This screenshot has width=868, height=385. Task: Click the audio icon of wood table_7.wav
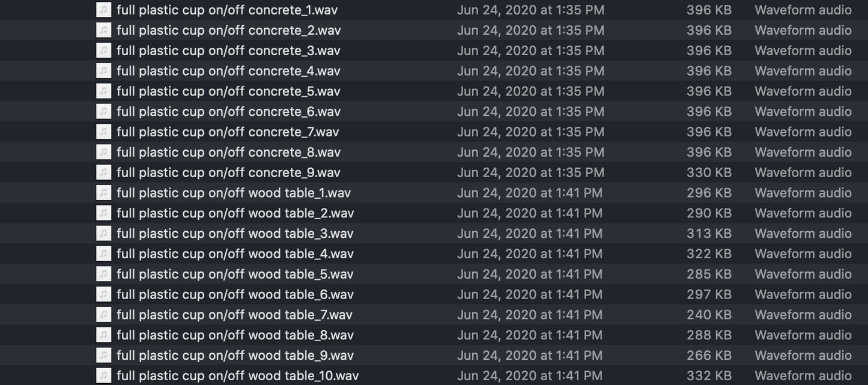pos(104,315)
